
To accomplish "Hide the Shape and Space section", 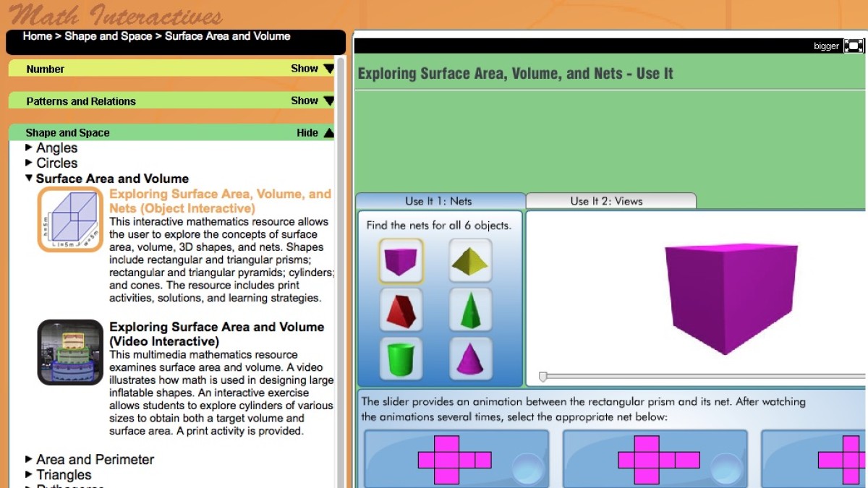I will click(311, 132).
